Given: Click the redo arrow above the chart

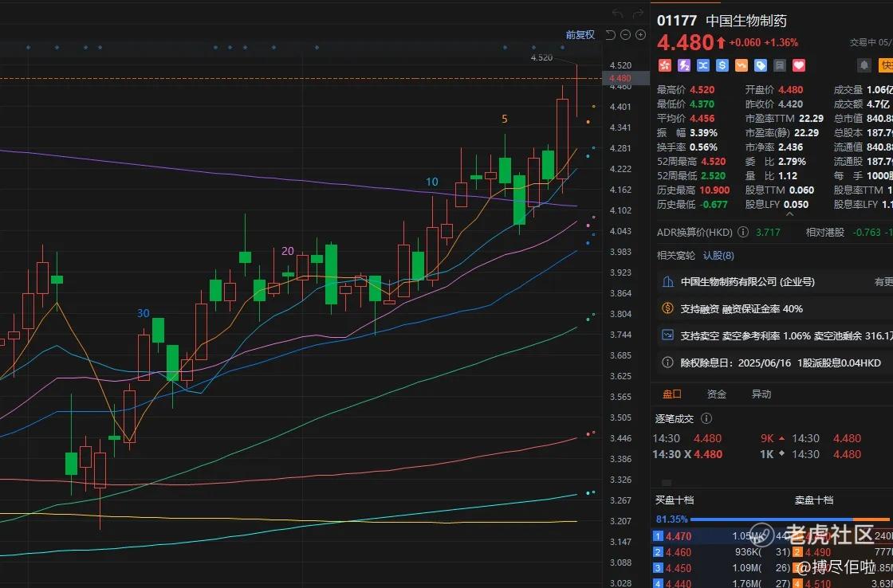Looking at the screenshot, I should 638,13.
